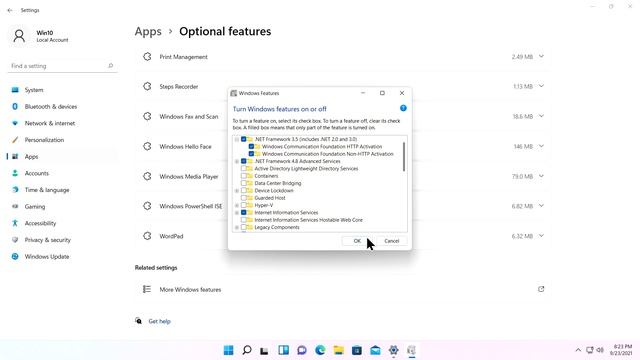Expand Legacy Components tree node
The width and height of the screenshot is (640, 360).
pos(237,227)
